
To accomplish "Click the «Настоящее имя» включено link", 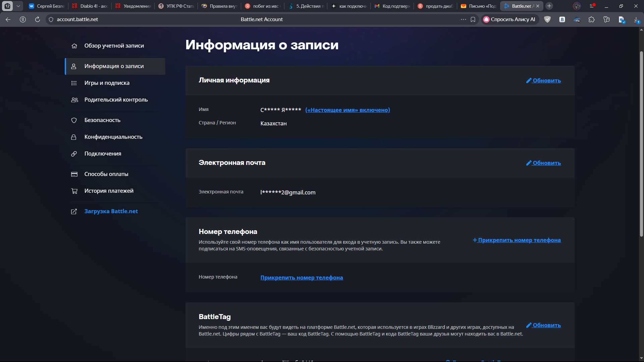I will tap(347, 110).
